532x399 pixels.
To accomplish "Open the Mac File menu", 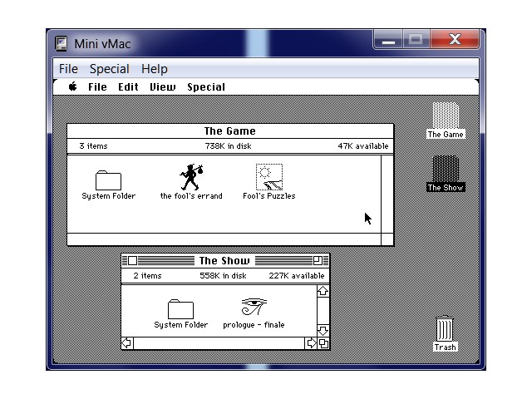I will (x=97, y=86).
